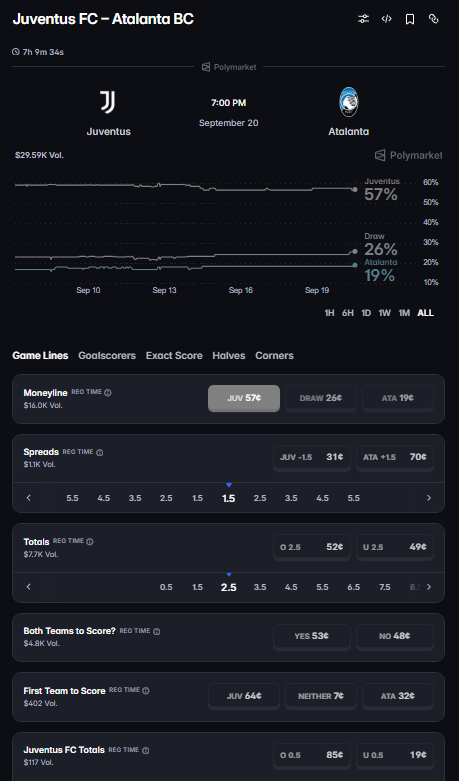Viewport: 459px width, 781px height.
Task: Pick ATA 32¢ first to score
Action: pos(398,696)
